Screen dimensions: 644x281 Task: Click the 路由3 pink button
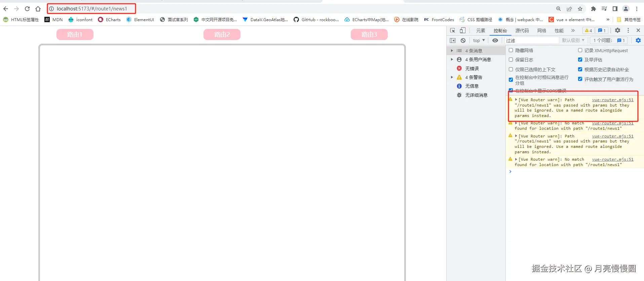(369, 34)
